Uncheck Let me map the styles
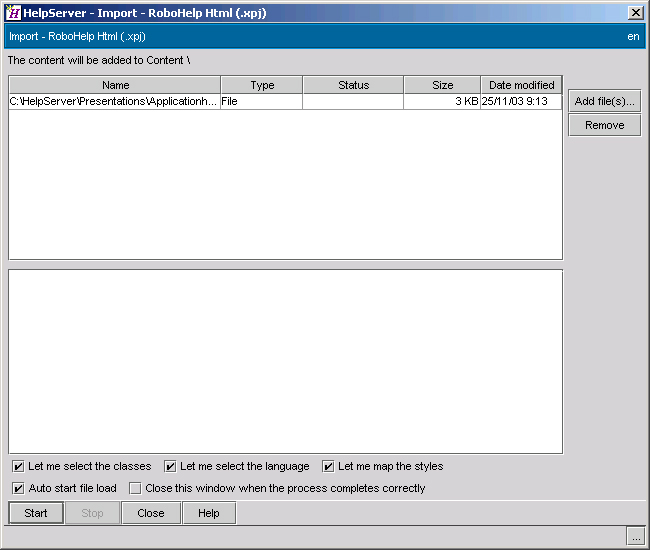Image resolution: width=650 pixels, height=550 pixels. (329, 466)
